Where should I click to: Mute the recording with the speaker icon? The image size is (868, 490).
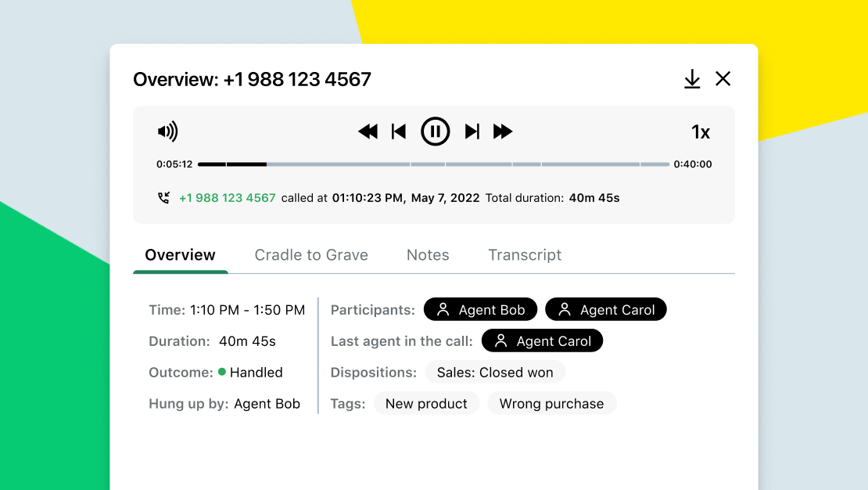pos(169,131)
